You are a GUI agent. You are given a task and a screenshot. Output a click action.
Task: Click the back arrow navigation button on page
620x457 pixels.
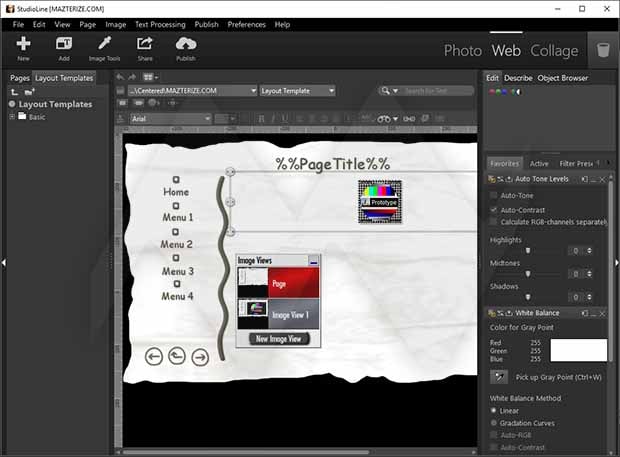[x=154, y=357]
